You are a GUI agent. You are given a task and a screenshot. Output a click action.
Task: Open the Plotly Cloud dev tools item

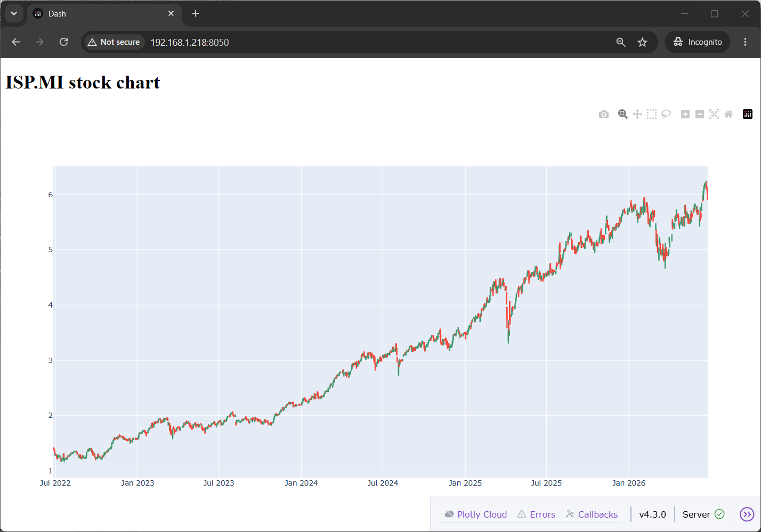click(x=476, y=514)
